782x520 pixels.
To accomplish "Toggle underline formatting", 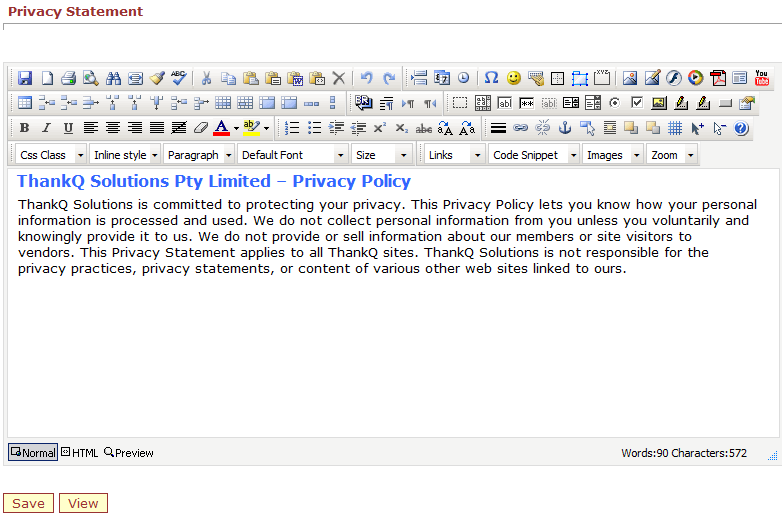I will click(68, 128).
